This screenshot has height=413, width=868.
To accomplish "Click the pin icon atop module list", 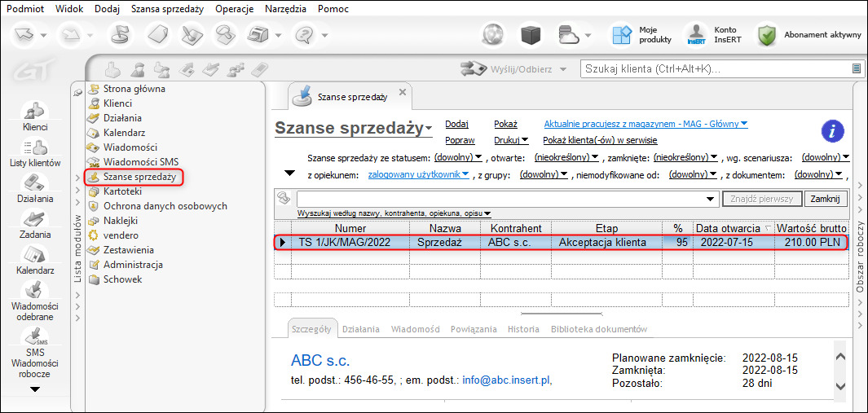I will [x=78, y=92].
